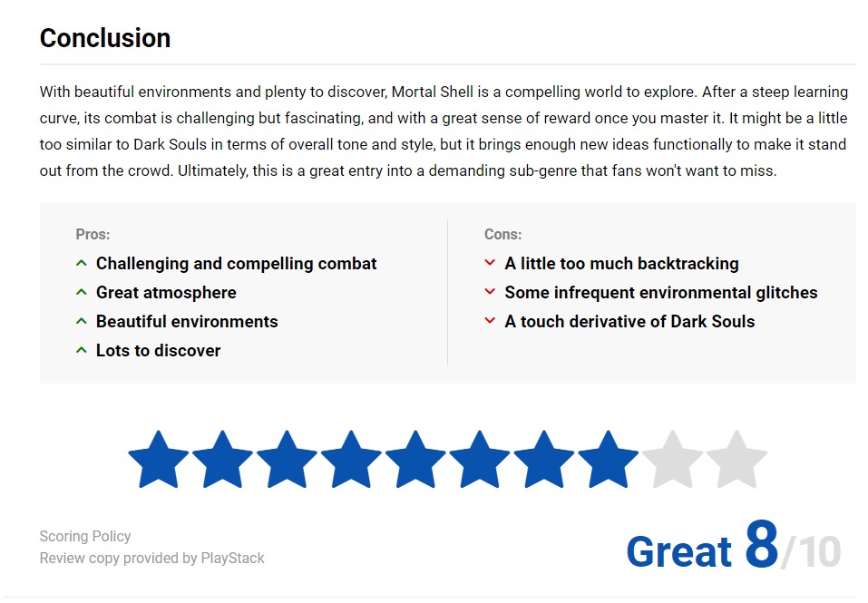Screen dimensions: 868x603
Task: Click green chevron beside Great atmosphere
Action: 82,293
